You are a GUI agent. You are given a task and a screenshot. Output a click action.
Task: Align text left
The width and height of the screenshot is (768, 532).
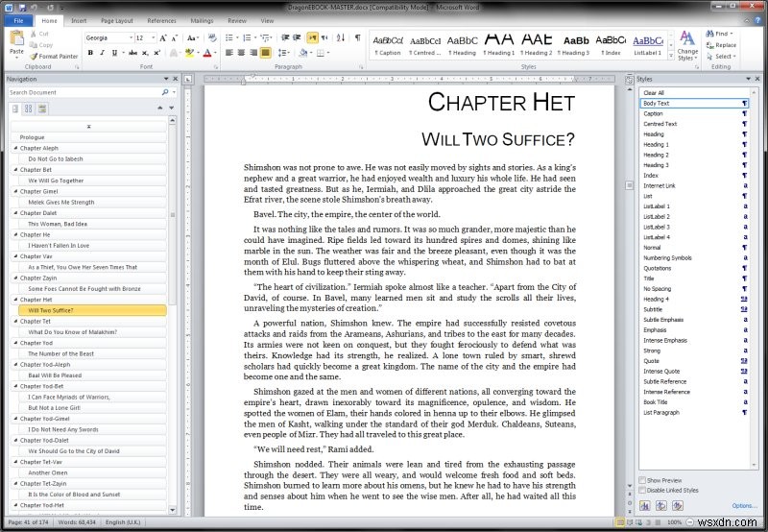pos(228,53)
